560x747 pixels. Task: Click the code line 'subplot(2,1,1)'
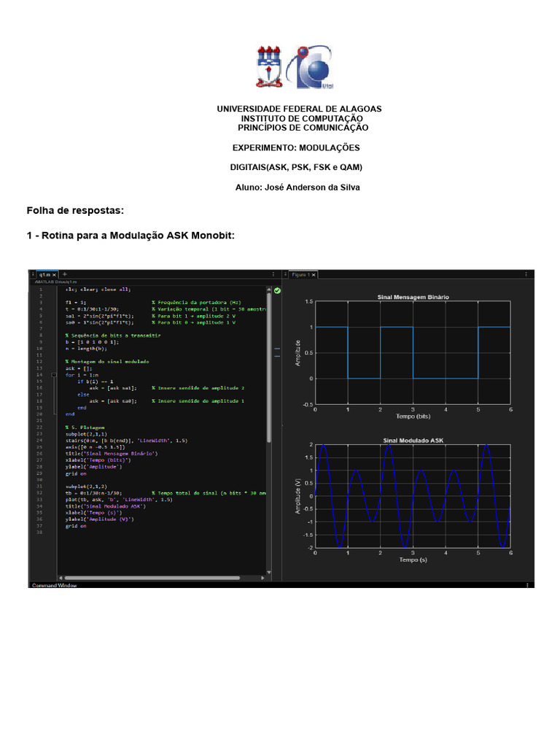[86, 434]
